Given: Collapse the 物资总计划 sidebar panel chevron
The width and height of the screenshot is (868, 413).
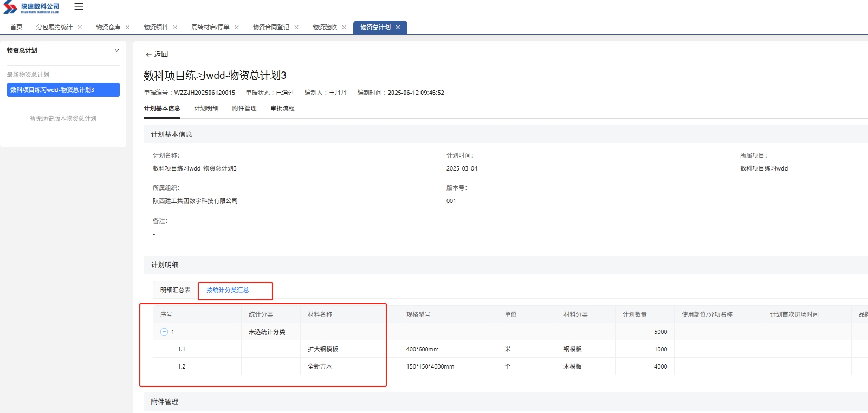Looking at the screenshot, I should (116, 50).
